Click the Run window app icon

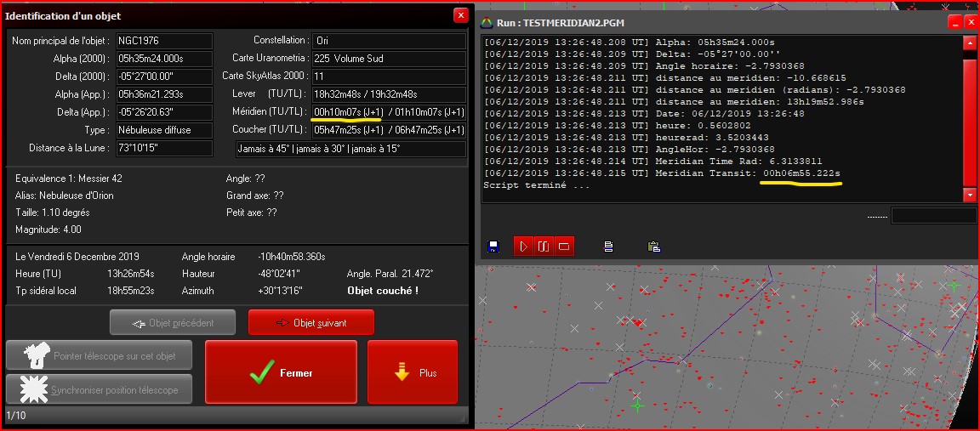487,23
